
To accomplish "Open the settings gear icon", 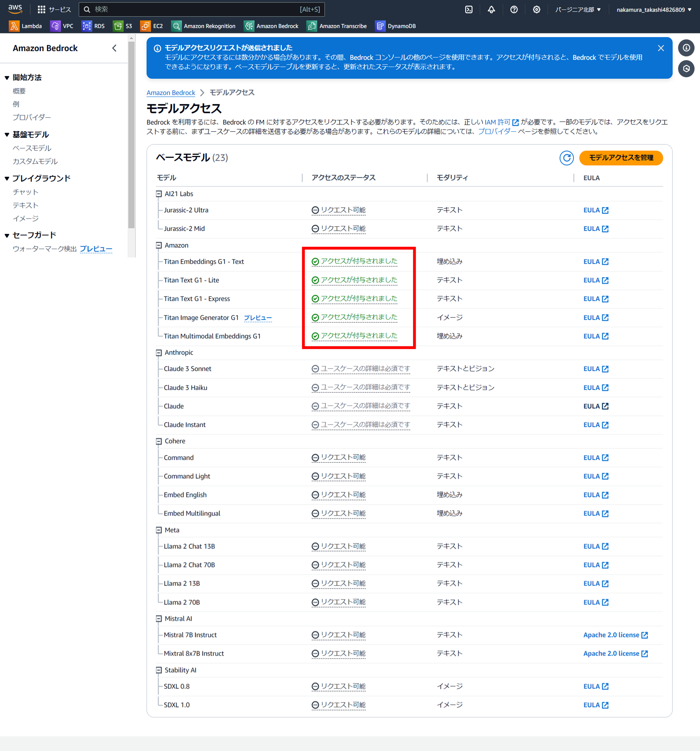I will pyautogui.click(x=536, y=10).
